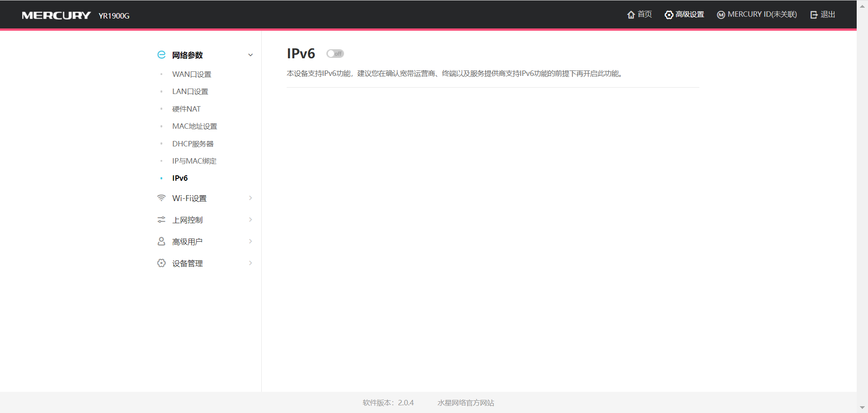This screenshot has height=413, width=868.
Task: Click the 首页 home icon
Action: pos(632,14)
